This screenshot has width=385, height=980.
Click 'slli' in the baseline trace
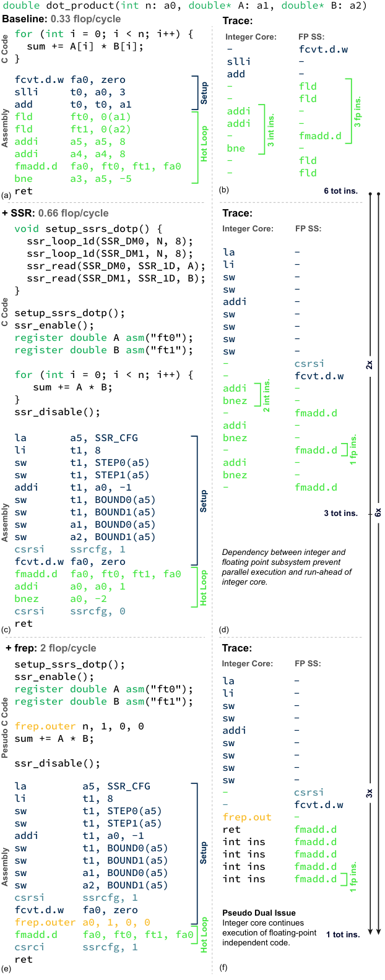tap(239, 61)
